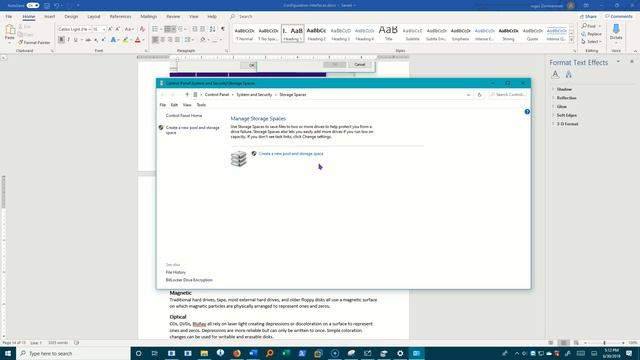Click the up arrow in Control Panel navigation
The width and height of the screenshot is (640, 360).
pyautogui.click(x=187, y=95)
